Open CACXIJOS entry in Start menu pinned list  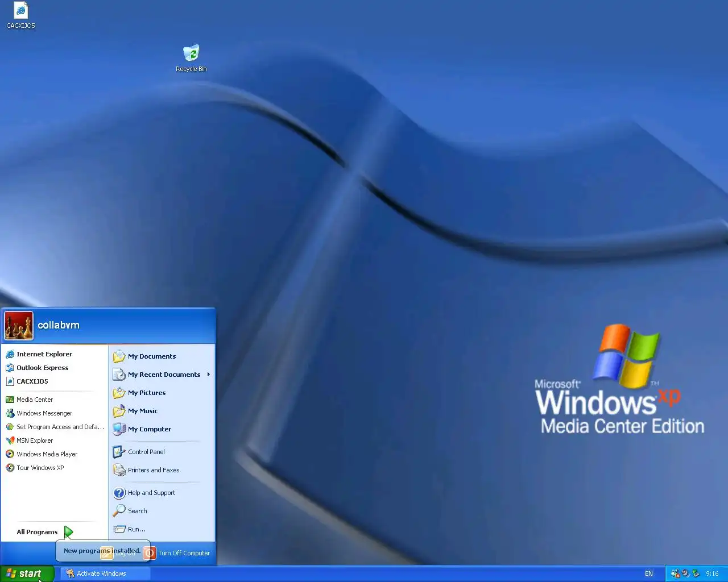(x=55, y=381)
